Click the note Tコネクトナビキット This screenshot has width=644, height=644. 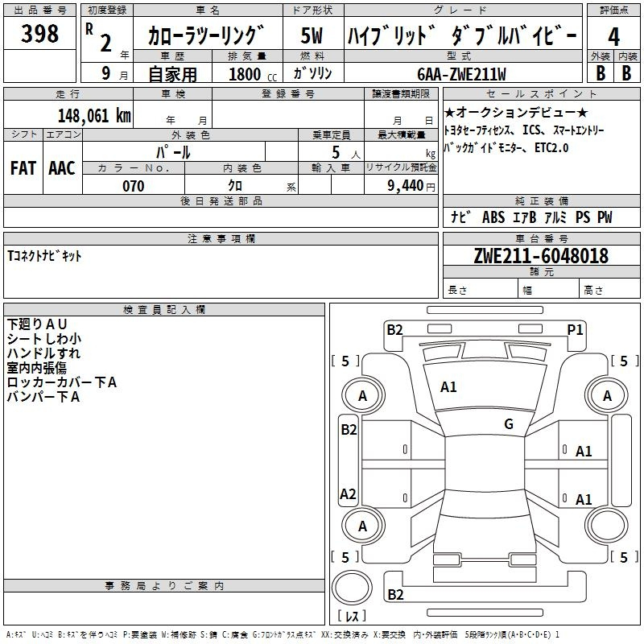coord(44,256)
